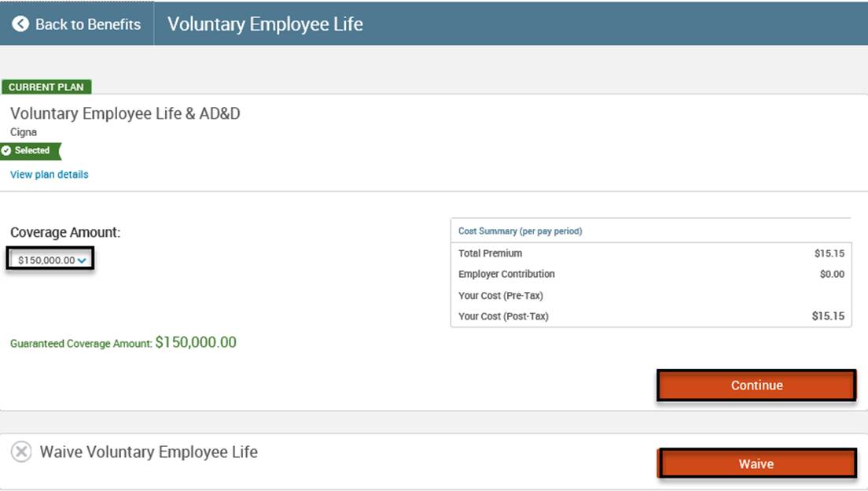868x491 pixels.
Task: Click the CURRENT PLAN green label
Action: click(x=46, y=87)
